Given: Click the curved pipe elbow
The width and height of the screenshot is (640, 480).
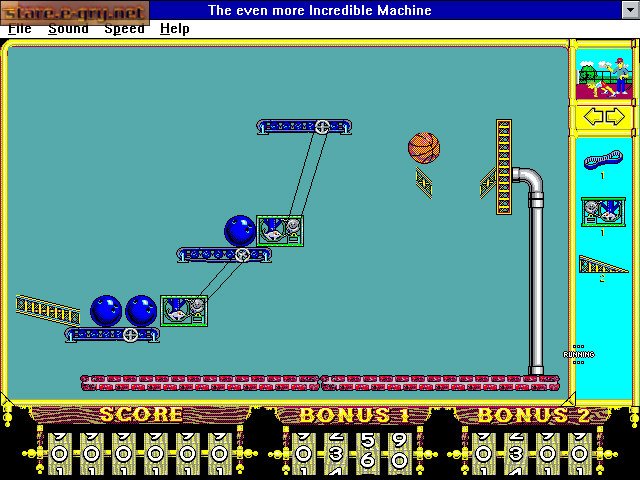Looking at the screenshot, I should pyautogui.click(x=529, y=180).
